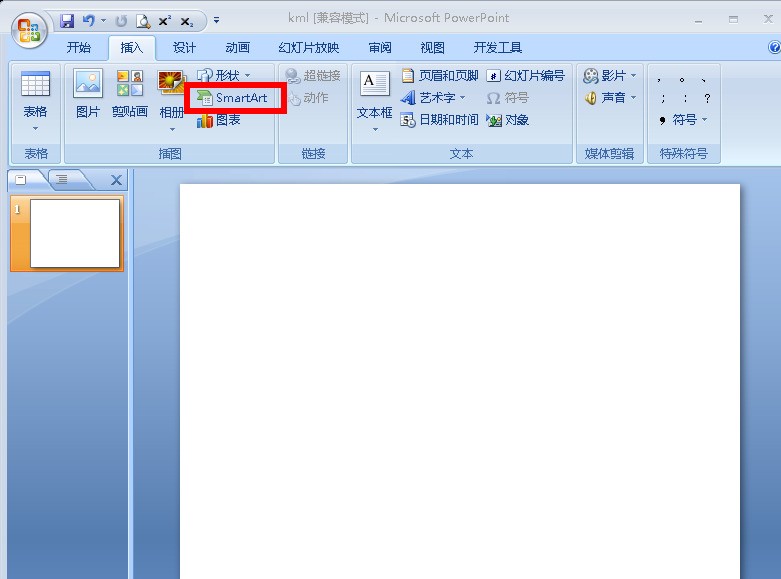Insert a SmartArt graphic
The height and width of the screenshot is (579, 781).
(x=233, y=98)
